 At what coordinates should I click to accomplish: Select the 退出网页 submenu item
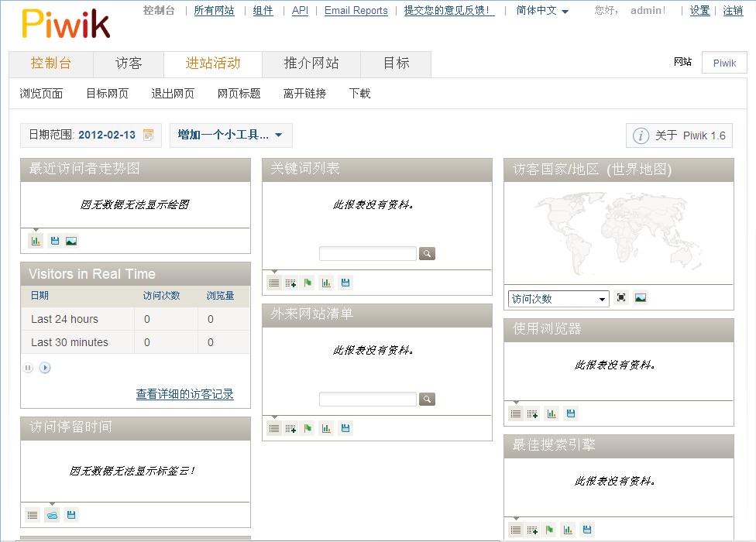point(173,94)
